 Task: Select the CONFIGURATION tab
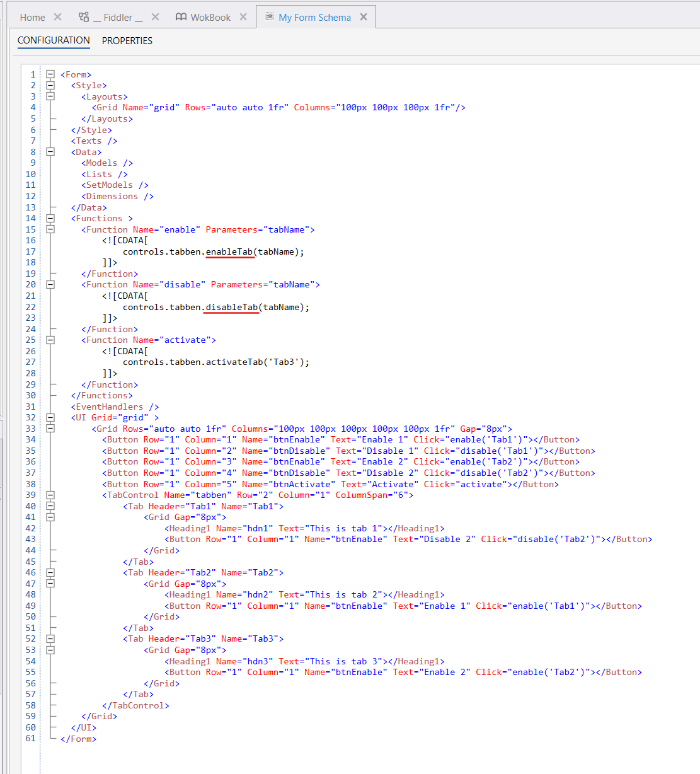click(54, 40)
